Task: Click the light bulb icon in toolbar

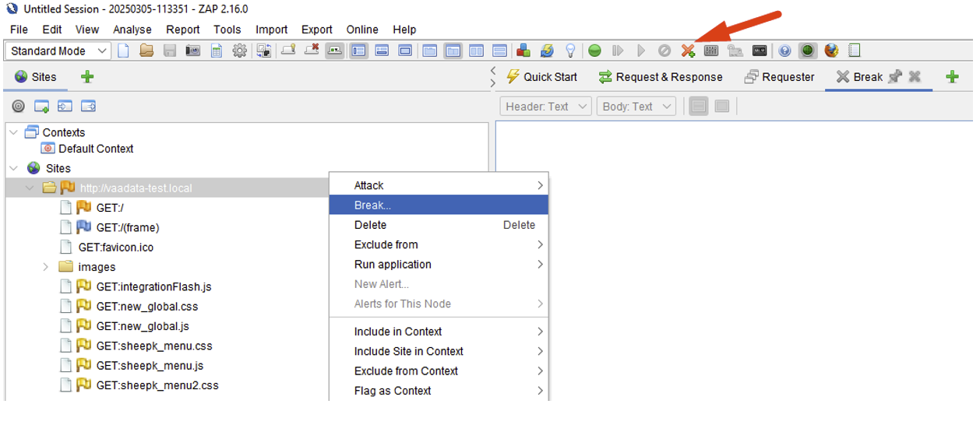Action: (x=570, y=51)
